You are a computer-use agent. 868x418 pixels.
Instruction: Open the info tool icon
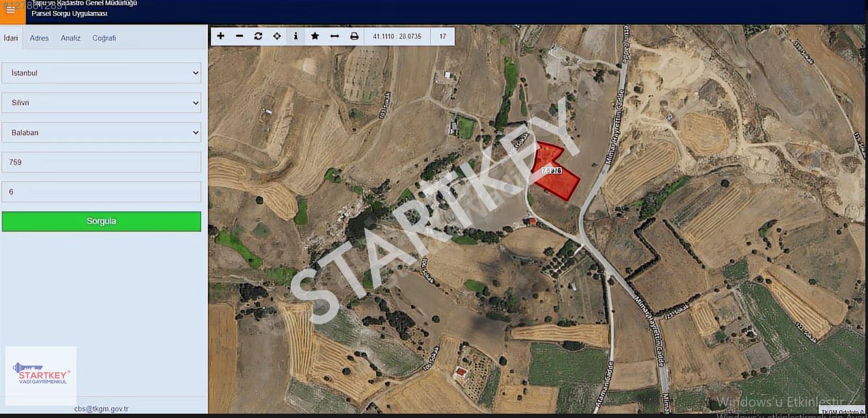pyautogui.click(x=296, y=36)
